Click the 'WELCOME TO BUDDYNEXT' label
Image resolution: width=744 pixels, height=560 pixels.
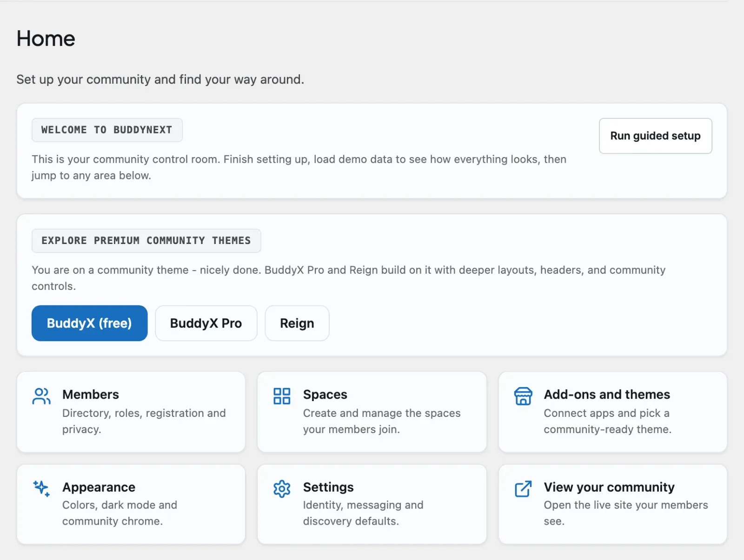click(107, 130)
